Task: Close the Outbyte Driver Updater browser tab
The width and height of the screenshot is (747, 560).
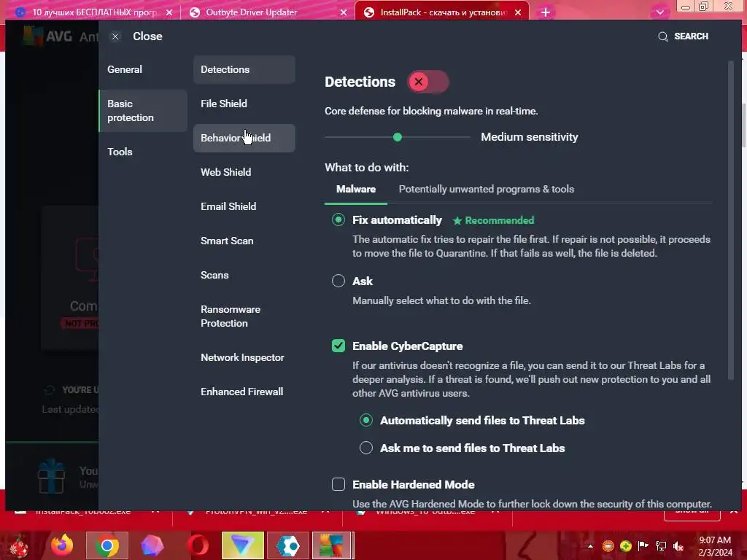Action: [x=343, y=12]
